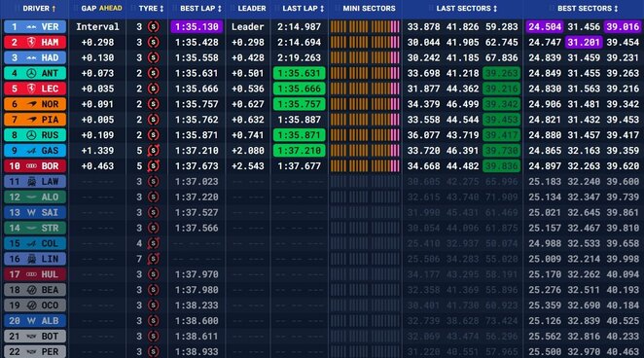Click the PIA driver badge

(x=35, y=120)
